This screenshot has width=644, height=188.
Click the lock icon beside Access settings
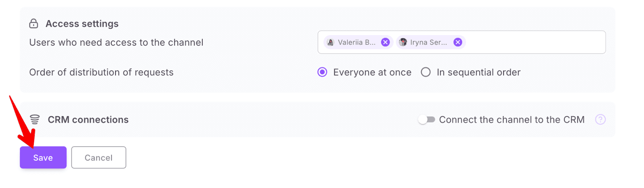(x=34, y=24)
